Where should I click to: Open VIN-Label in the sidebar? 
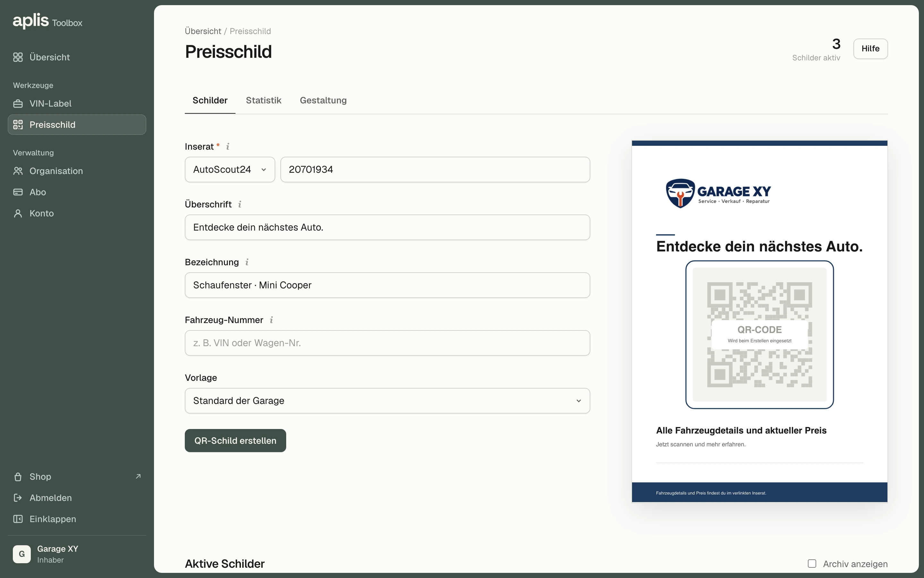pos(77,104)
